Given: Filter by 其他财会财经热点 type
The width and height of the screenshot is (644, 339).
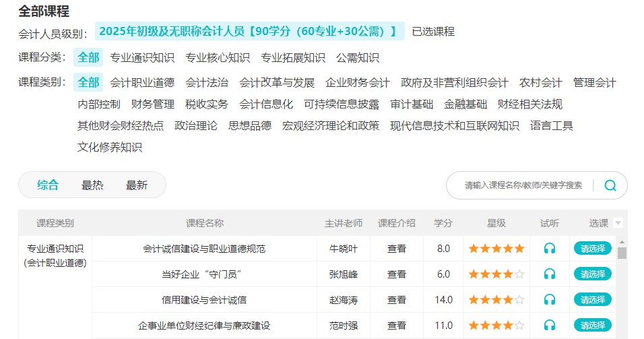Looking at the screenshot, I should [121, 126].
